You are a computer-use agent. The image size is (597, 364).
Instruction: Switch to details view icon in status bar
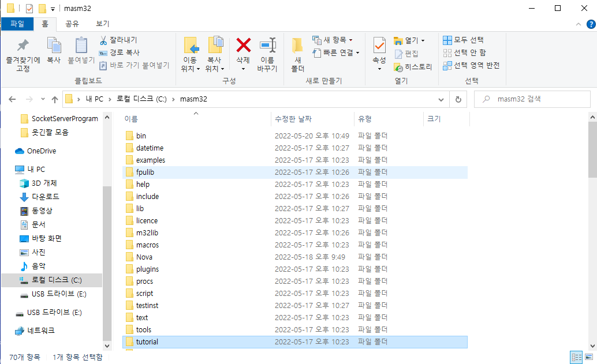pos(576,357)
